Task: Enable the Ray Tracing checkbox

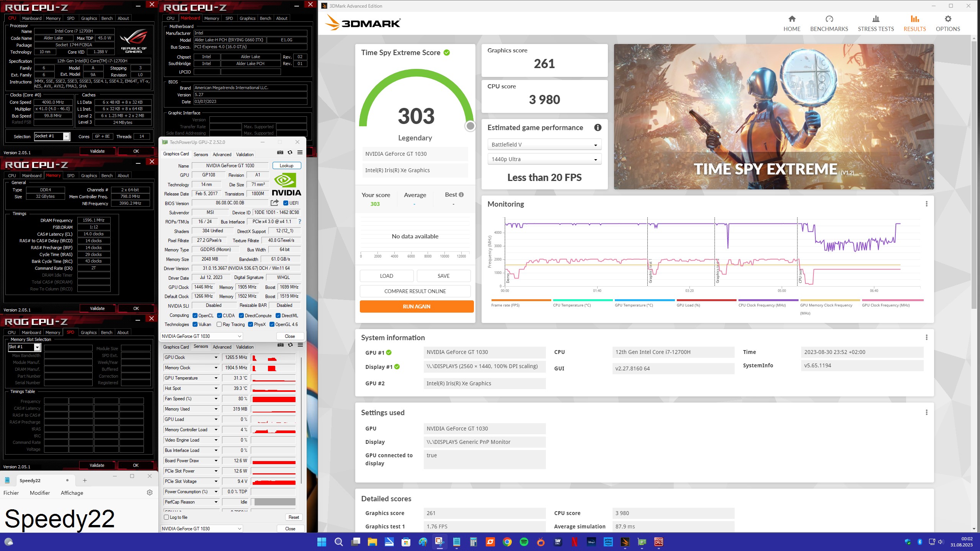Action: 219,324
